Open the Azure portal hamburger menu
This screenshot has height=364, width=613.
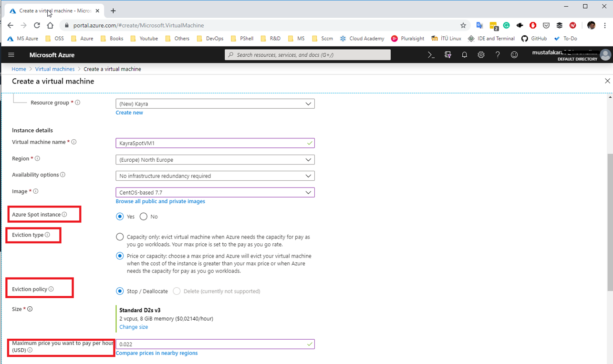(x=11, y=55)
